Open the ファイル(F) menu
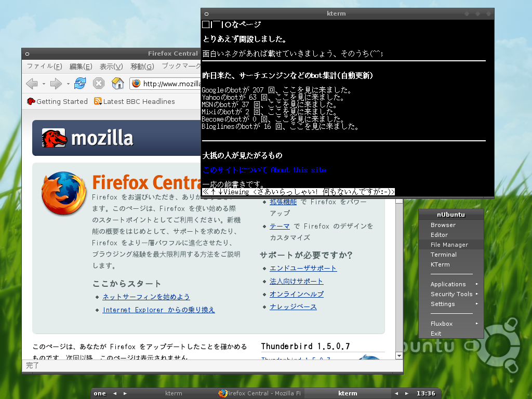This screenshot has width=532, height=399. (x=45, y=66)
